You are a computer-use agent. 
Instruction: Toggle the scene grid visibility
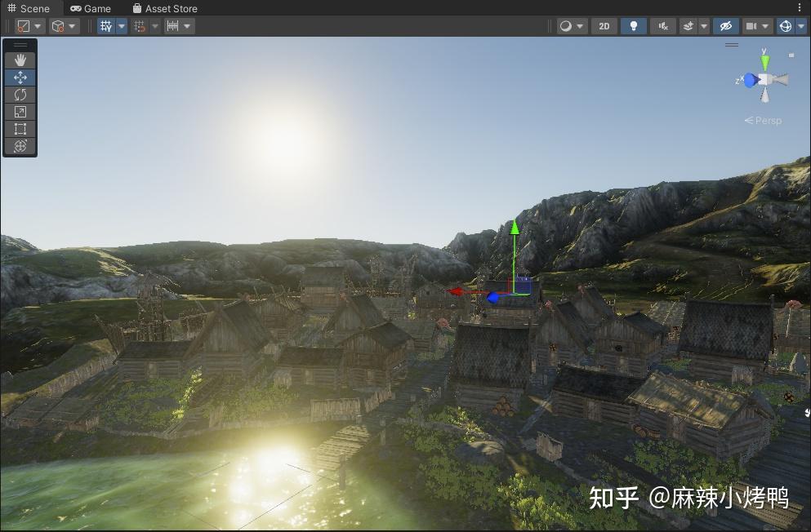(x=105, y=25)
